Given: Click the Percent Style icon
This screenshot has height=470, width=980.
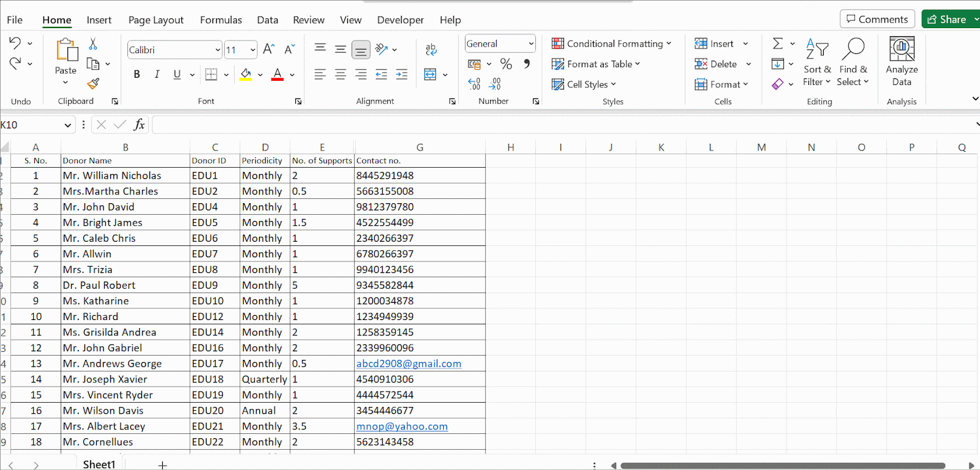Looking at the screenshot, I should click(x=506, y=64).
